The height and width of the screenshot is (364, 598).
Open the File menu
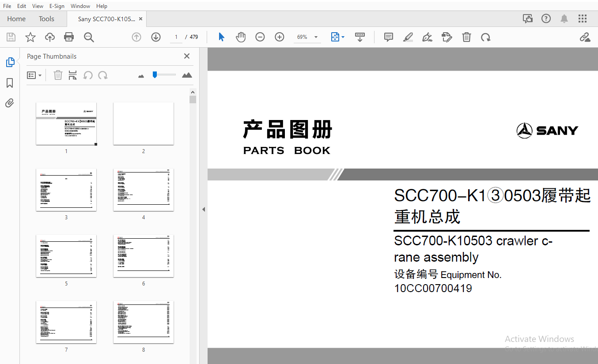point(7,6)
